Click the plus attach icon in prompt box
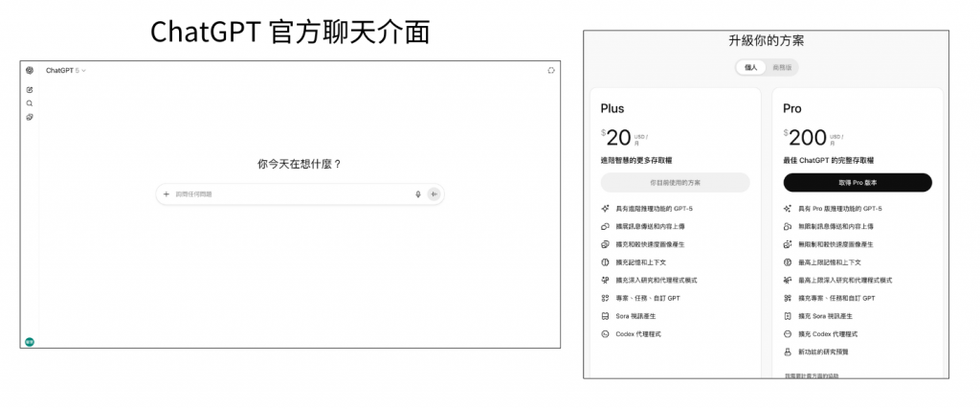Image resolution: width=980 pixels, height=409 pixels. coord(167,193)
